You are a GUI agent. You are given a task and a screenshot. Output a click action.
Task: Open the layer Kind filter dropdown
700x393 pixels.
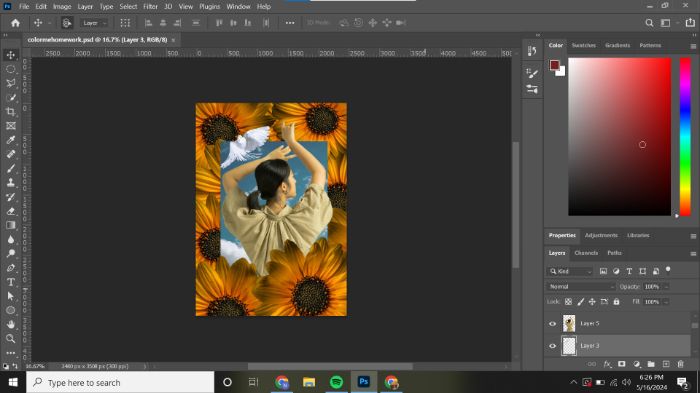coord(570,271)
